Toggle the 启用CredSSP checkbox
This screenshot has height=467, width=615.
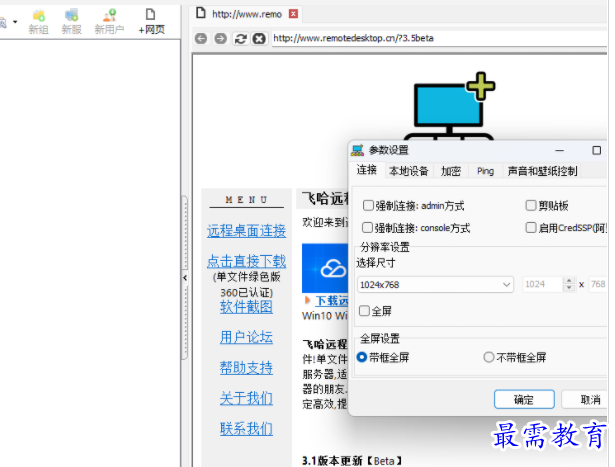(531, 227)
